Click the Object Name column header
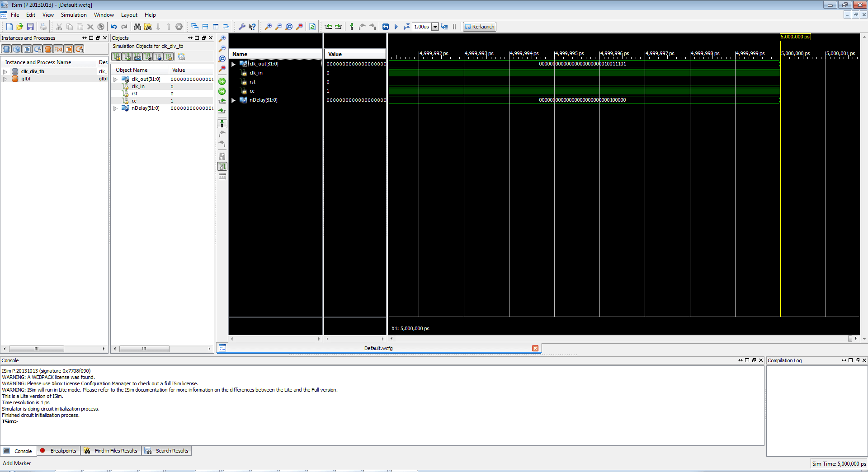This screenshot has height=472, width=868. coord(140,70)
